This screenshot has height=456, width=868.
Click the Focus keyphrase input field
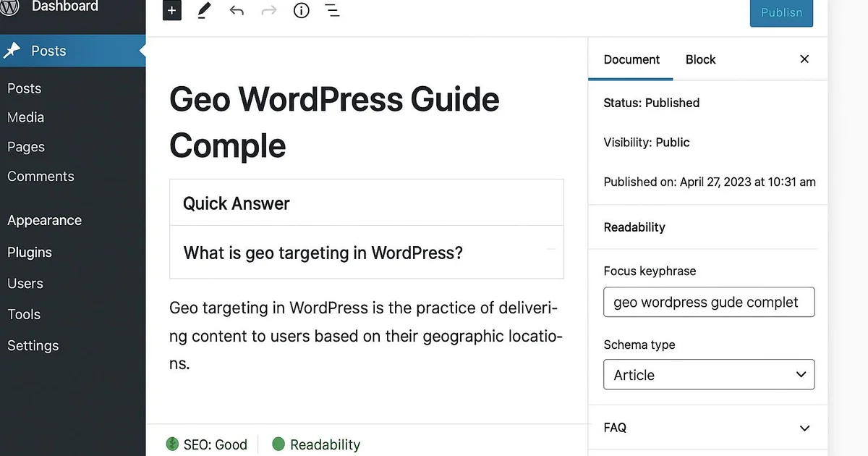coord(709,302)
